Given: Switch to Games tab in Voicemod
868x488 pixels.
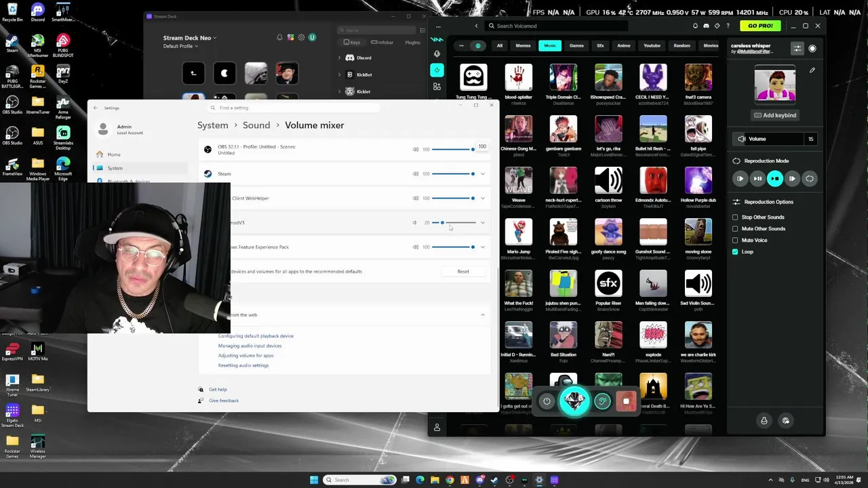Looking at the screenshot, I should point(576,46).
